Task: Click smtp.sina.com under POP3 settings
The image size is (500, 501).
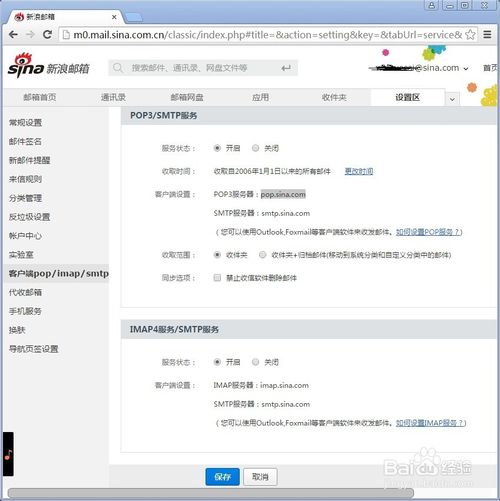Action: pyautogui.click(x=285, y=213)
